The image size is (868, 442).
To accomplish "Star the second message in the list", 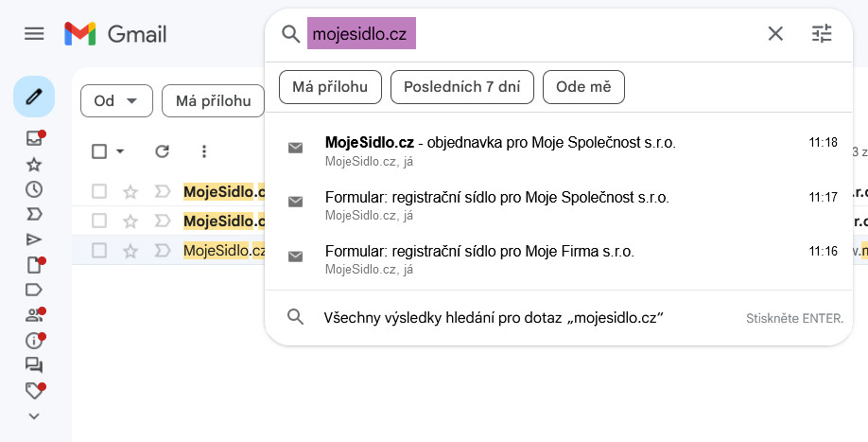I will (x=130, y=221).
